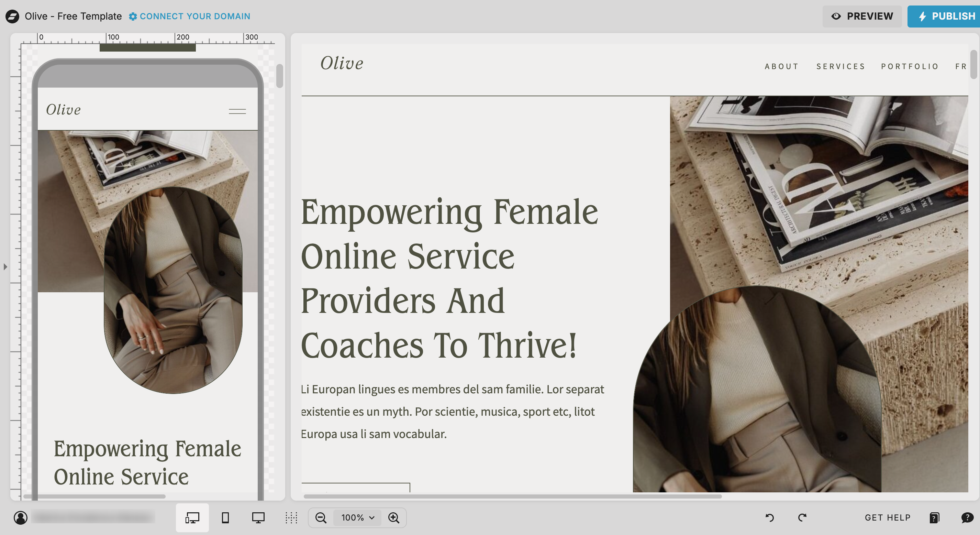Click the Preview button
The height and width of the screenshot is (535, 980).
[x=862, y=17]
